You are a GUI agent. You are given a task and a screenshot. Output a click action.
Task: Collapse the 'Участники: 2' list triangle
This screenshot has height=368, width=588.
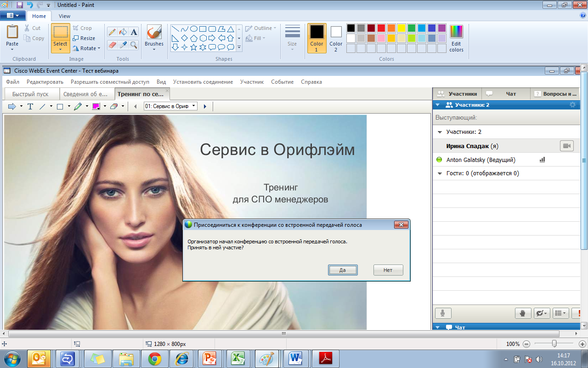click(x=440, y=132)
